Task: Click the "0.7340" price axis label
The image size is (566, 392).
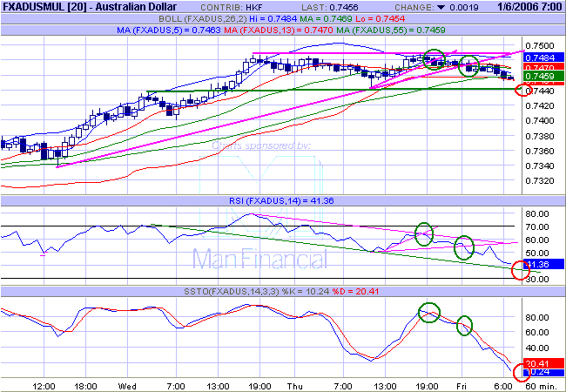Action: coord(539,166)
